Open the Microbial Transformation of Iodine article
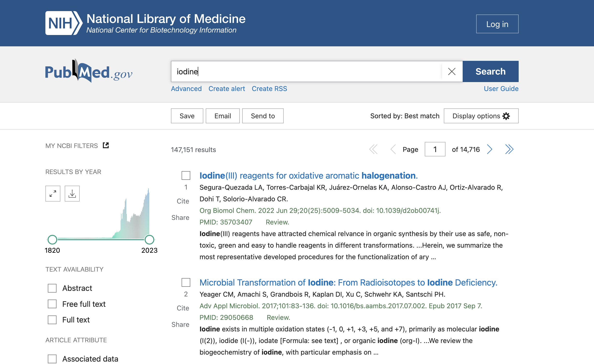 coord(348,282)
